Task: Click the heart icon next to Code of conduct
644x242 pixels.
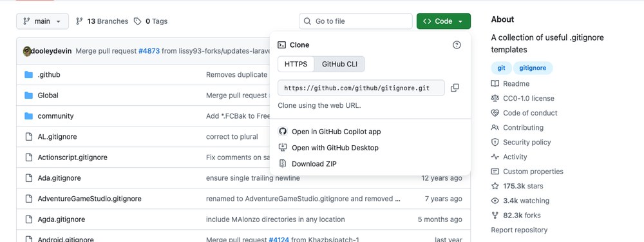Action: coord(495,113)
